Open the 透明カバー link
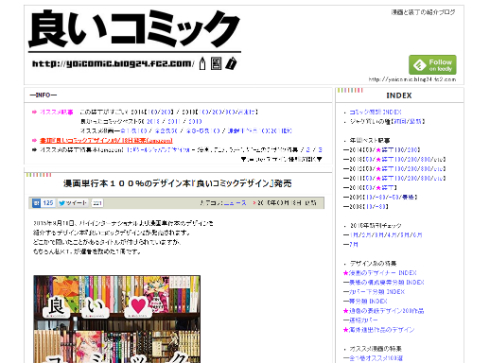Screen dimensions: 490x363 [363, 320]
